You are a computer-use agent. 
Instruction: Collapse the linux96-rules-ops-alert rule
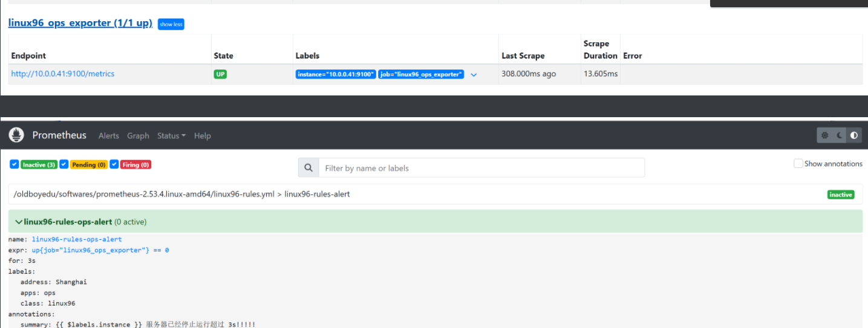(x=19, y=222)
